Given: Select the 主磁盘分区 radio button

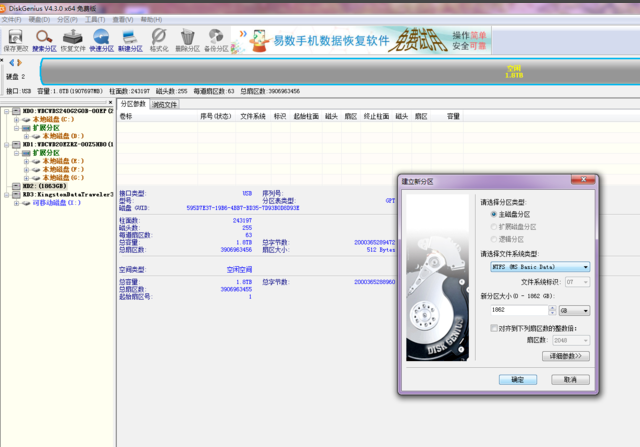Looking at the screenshot, I should (x=493, y=214).
